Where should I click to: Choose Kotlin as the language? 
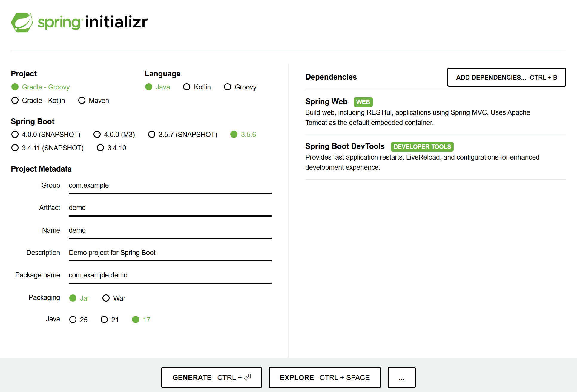click(187, 87)
